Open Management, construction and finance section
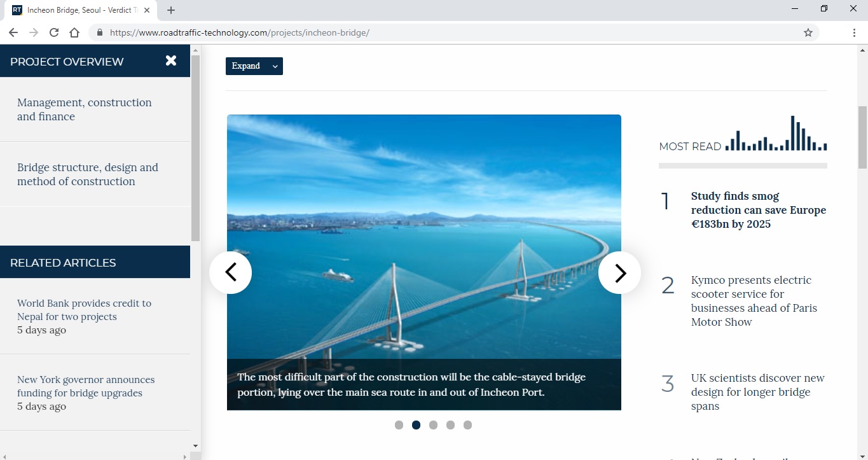The height and width of the screenshot is (460, 868). coord(84,109)
